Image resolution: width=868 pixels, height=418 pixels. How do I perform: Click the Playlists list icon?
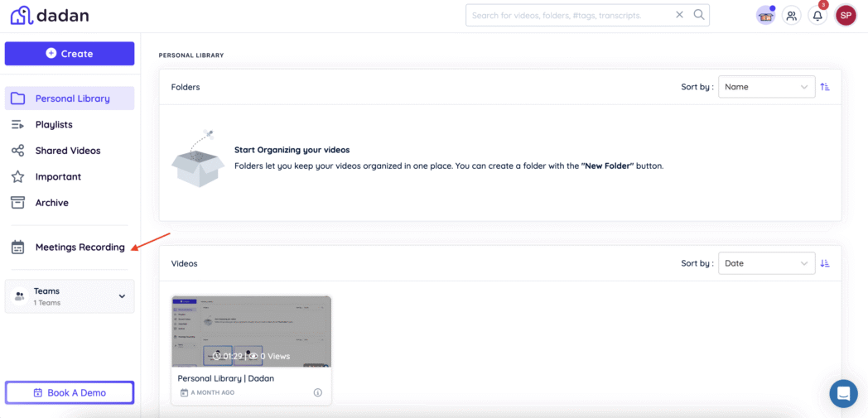(18, 124)
